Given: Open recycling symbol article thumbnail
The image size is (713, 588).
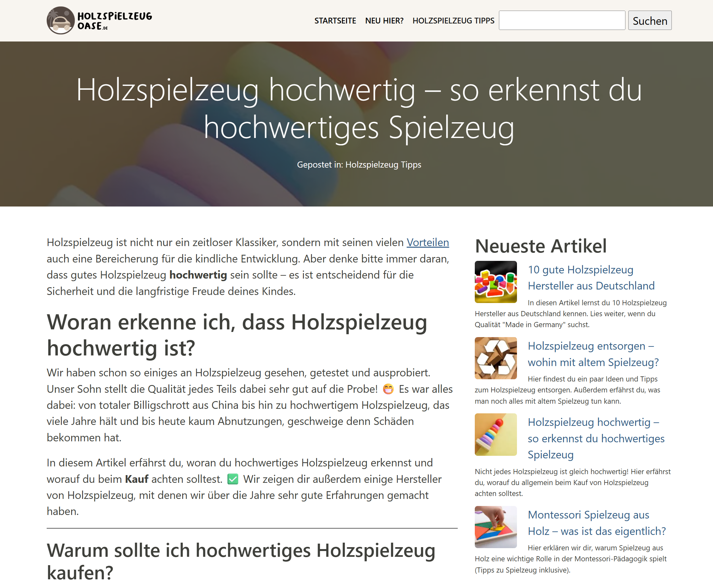Looking at the screenshot, I should coord(495,358).
